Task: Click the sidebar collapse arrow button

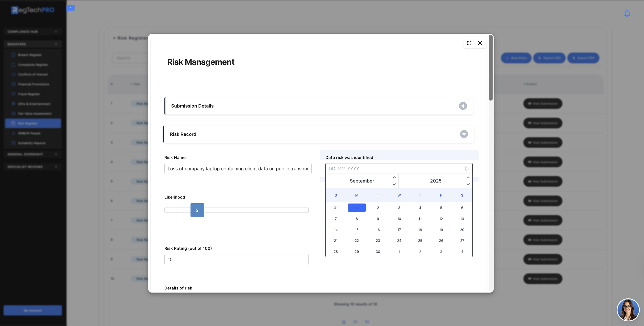Action: tap(71, 8)
